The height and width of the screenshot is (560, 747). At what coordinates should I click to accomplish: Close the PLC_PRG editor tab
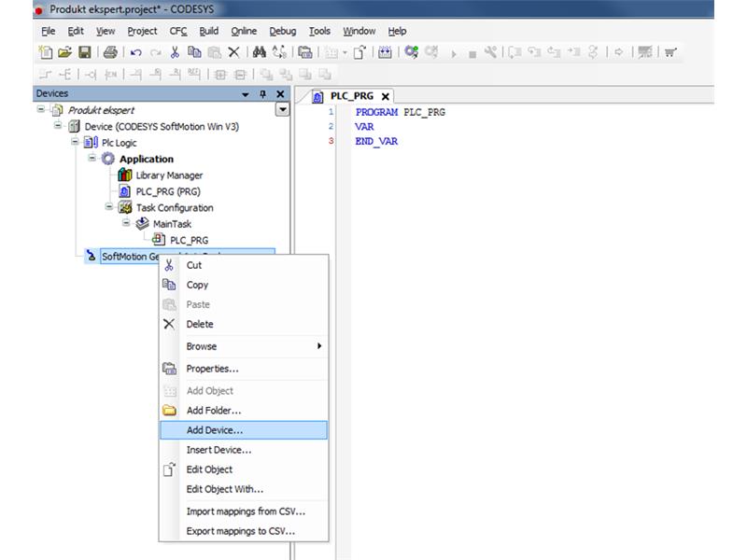point(386,96)
